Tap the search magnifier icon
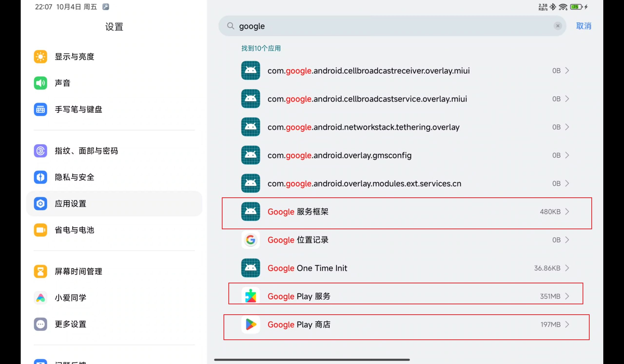Viewport: 624px width, 364px height. [231, 26]
